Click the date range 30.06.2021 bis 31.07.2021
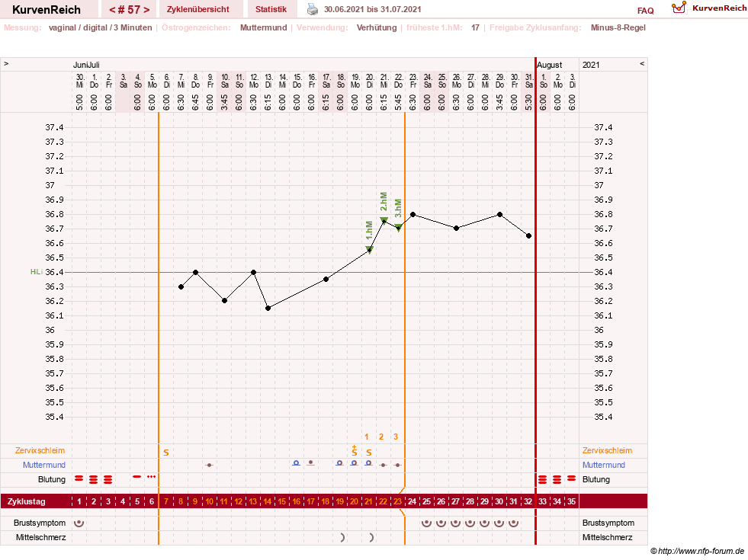 (372, 9)
